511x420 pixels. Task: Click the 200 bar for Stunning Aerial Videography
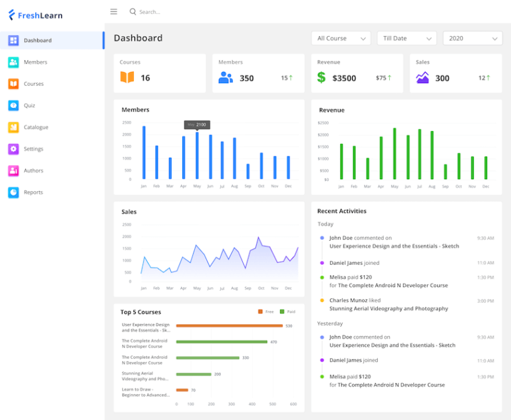pos(194,374)
